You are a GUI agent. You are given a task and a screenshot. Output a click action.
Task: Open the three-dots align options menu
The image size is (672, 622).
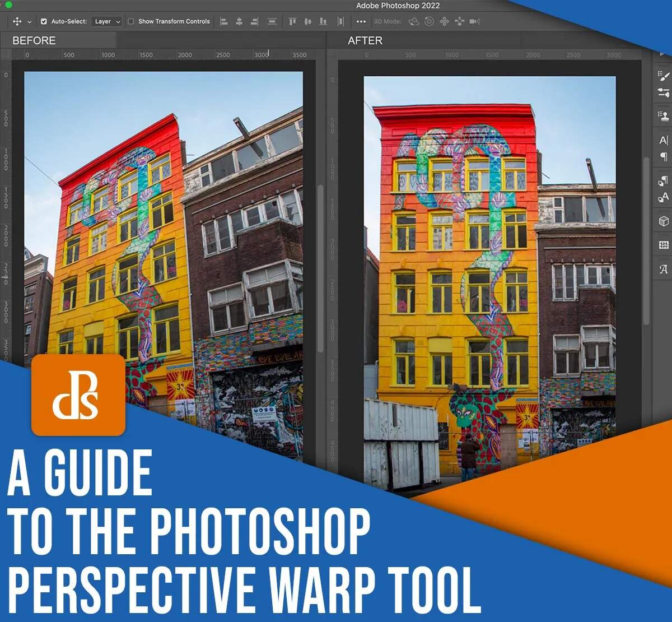[x=361, y=21]
